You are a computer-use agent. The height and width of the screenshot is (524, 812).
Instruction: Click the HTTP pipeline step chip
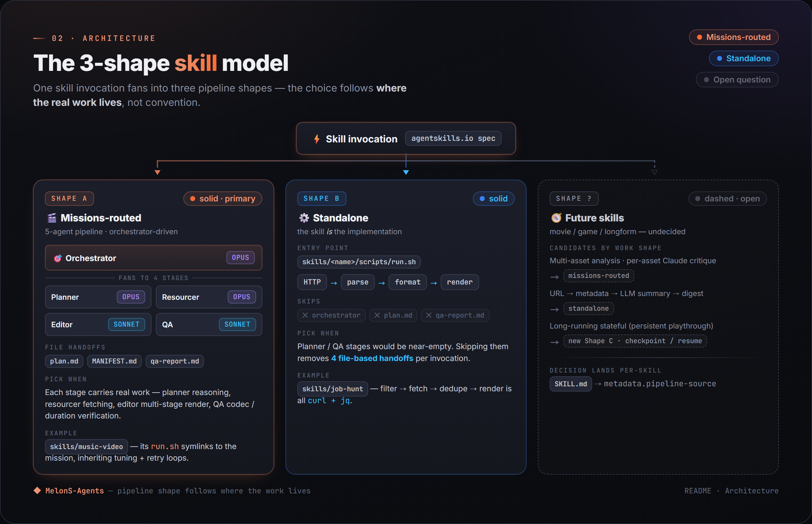click(x=312, y=282)
